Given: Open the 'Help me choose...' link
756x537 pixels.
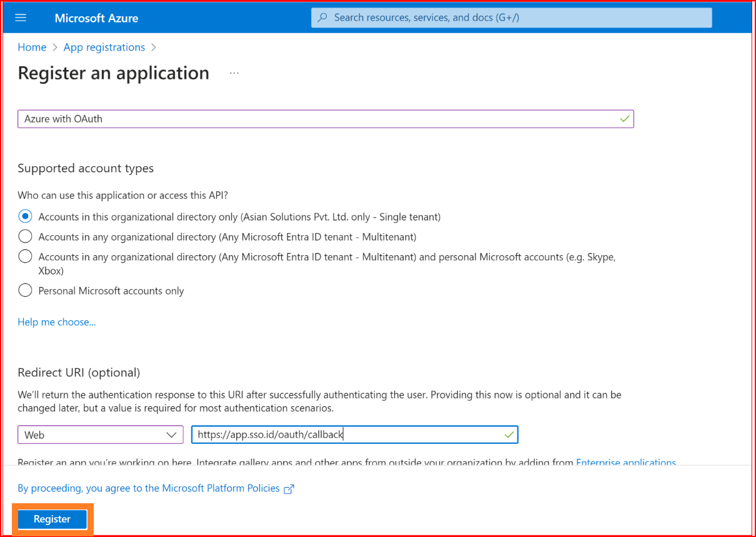Looking at the screenshot, I should tap(57, 322).
